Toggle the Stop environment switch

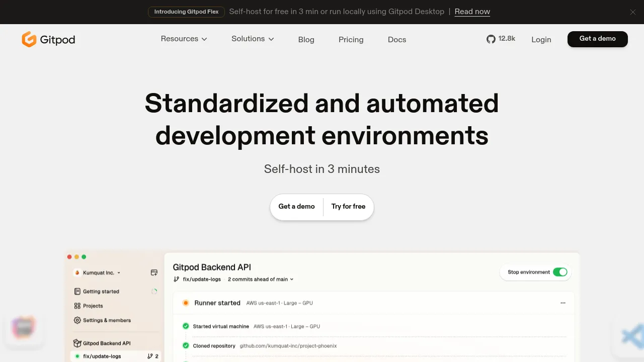point(560,272)
